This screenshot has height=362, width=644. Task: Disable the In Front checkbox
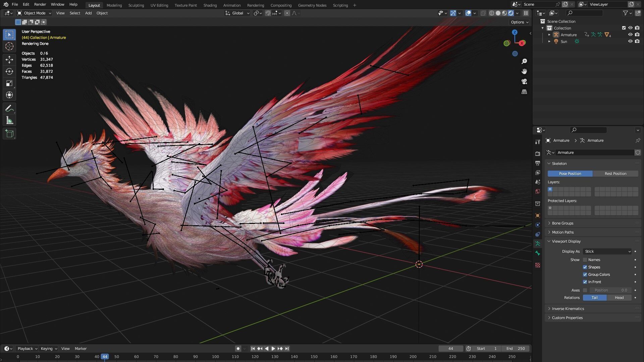585,282
